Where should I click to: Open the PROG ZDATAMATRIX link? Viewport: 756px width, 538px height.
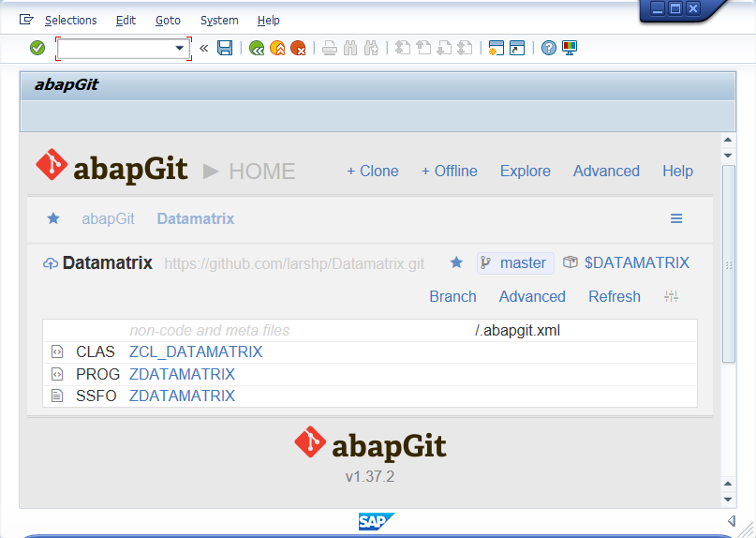pos(183,374)
